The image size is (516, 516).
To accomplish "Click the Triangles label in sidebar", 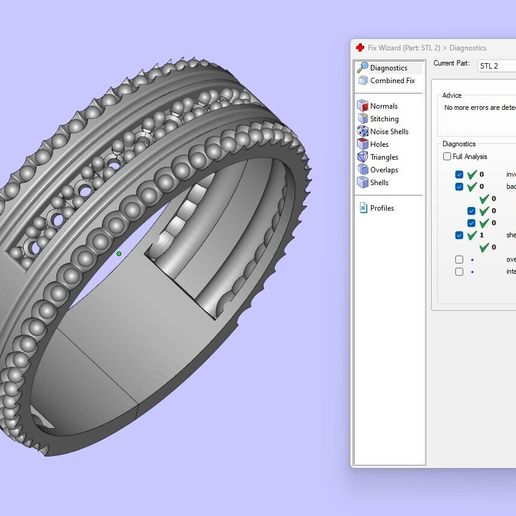I will [x=384, y=157].
